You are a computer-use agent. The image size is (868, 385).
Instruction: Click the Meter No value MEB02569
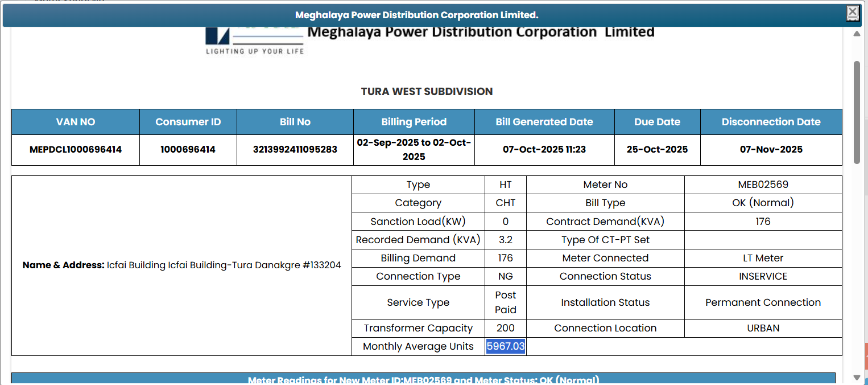coord(763,185)
